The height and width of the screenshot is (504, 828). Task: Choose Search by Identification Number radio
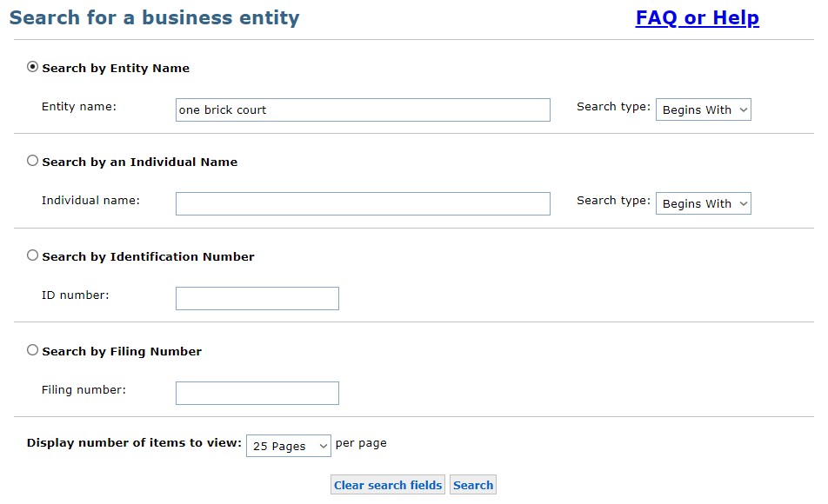(x=33, y=255)
